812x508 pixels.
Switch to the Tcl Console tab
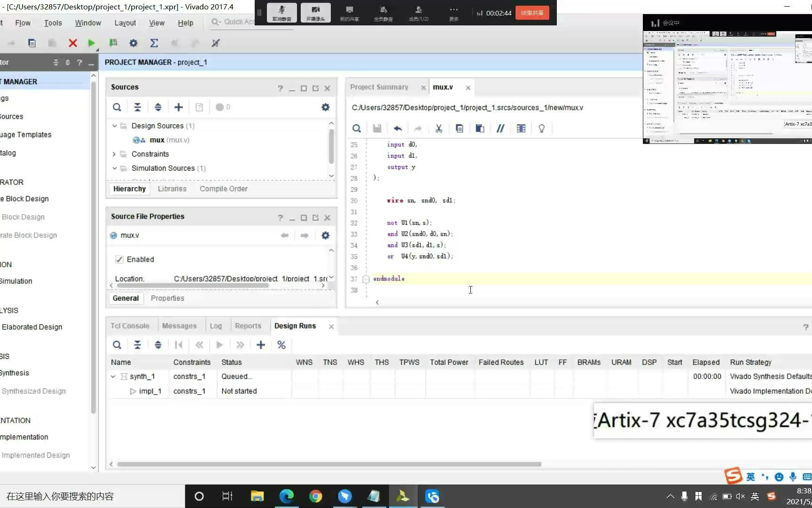[x=130, y=326]
